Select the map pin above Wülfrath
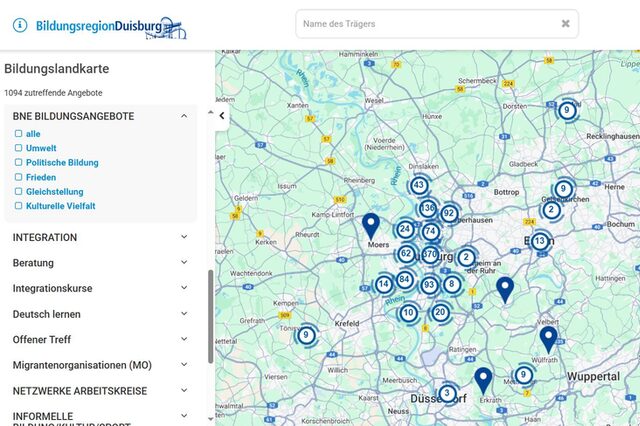This screenshot has height=426, width=640. click(x=549, y=339)
